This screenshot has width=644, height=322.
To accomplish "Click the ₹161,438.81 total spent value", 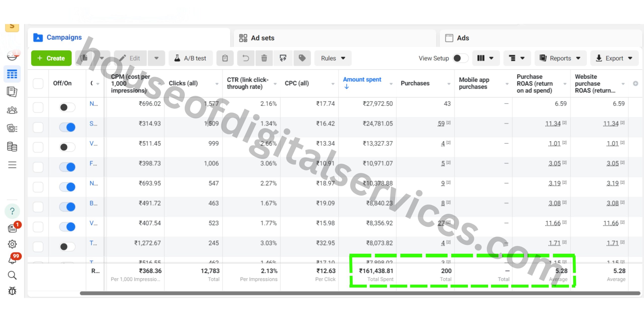I will click(x=376, y=271).
